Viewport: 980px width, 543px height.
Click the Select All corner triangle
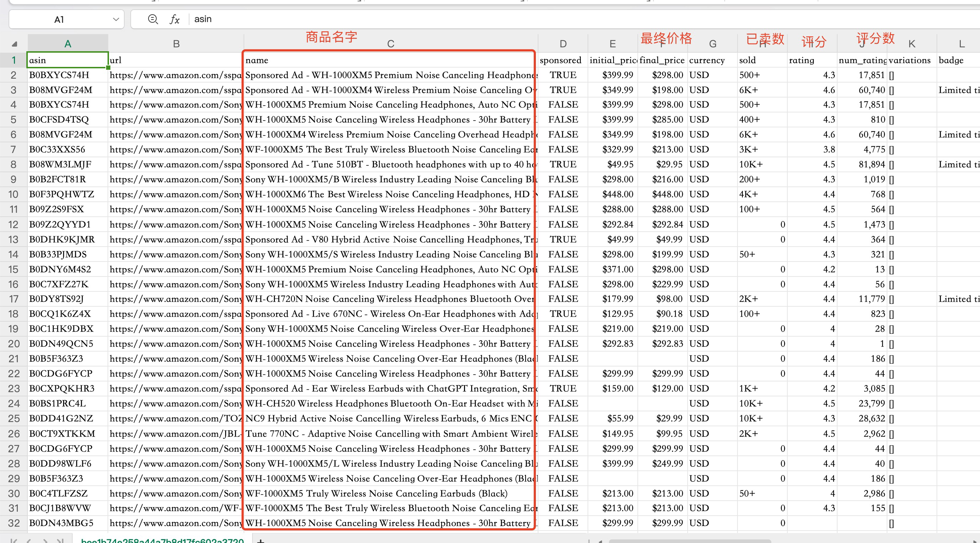point(14,44)
